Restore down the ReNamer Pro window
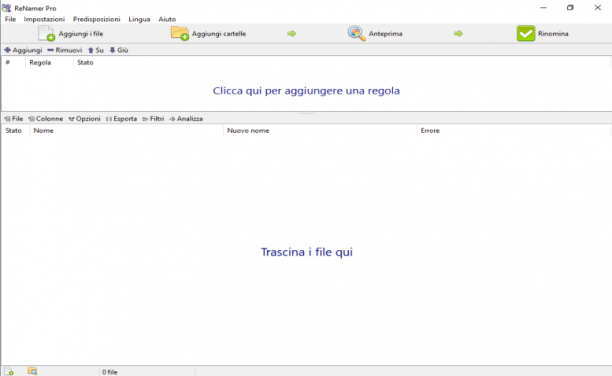This screenshot has height=376, width=612. tap(570, 7)
